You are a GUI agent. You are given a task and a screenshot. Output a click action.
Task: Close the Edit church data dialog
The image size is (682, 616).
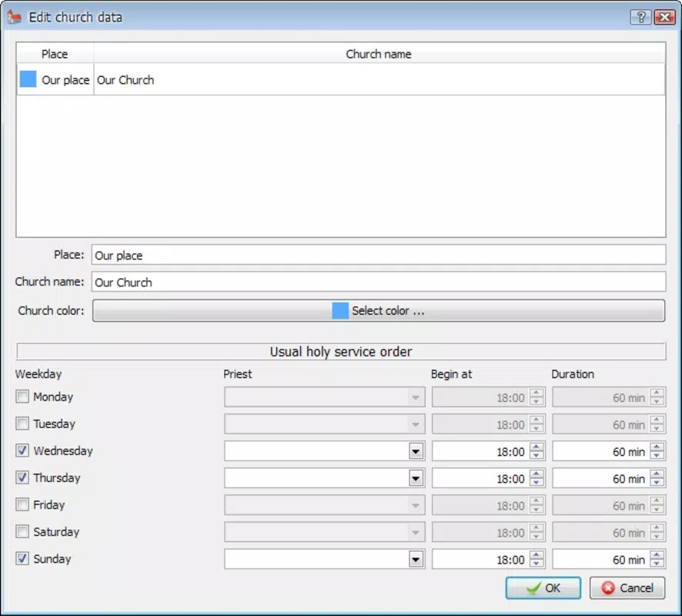pyautogui.click(x=664, y=17)
